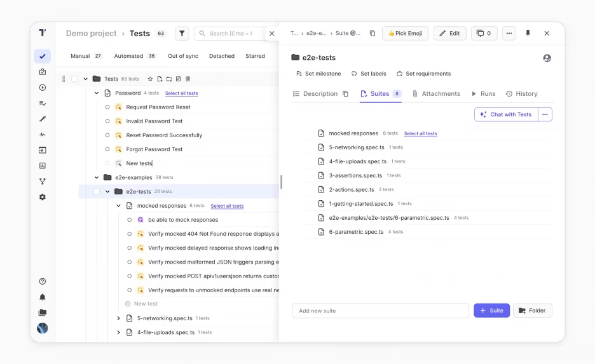Click the projects folder sidebar icon

[43, 313]
